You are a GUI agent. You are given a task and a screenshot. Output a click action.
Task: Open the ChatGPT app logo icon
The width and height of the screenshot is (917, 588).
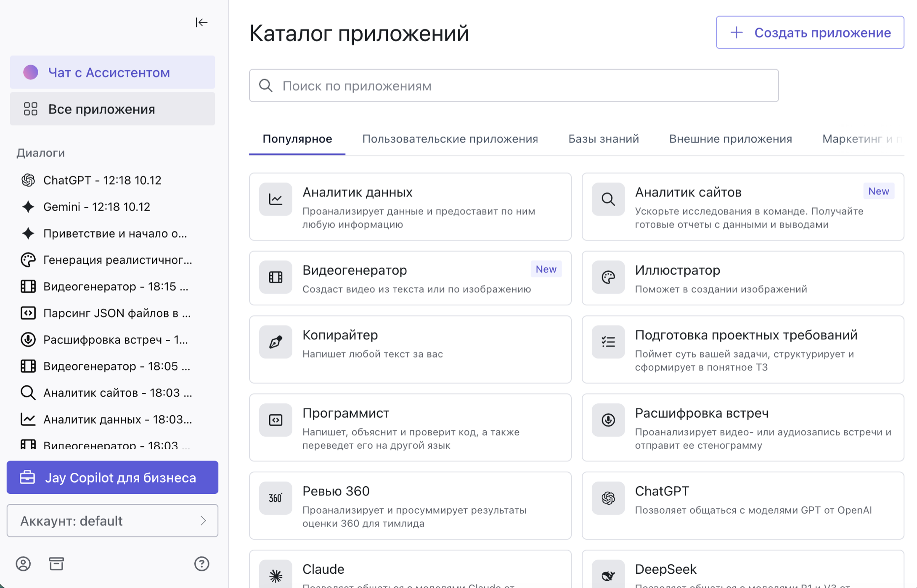[608, 498]
